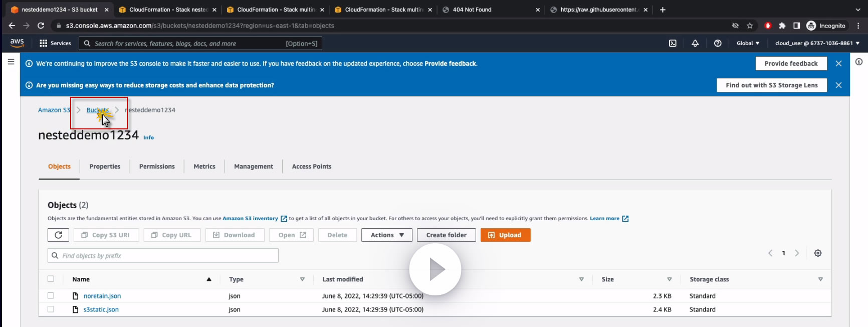
Task: Open the Amazon S3 breadcrumb link
Action: 54,110
